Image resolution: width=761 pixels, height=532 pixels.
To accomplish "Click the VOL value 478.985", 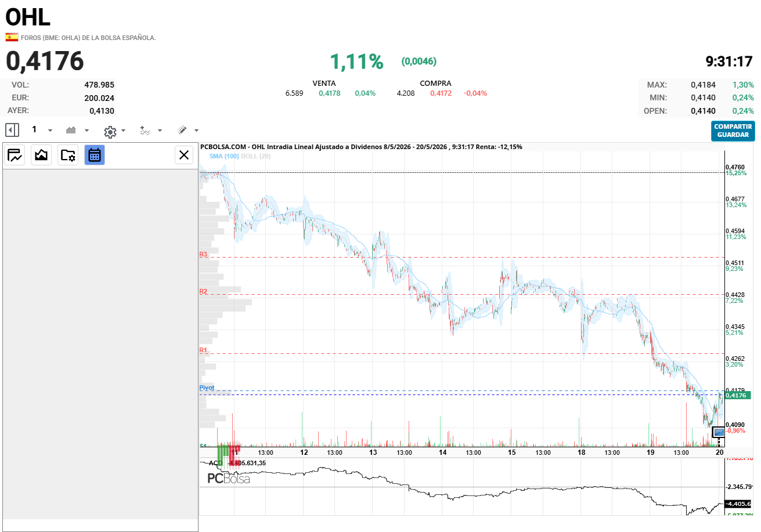I will coord(99,85).
